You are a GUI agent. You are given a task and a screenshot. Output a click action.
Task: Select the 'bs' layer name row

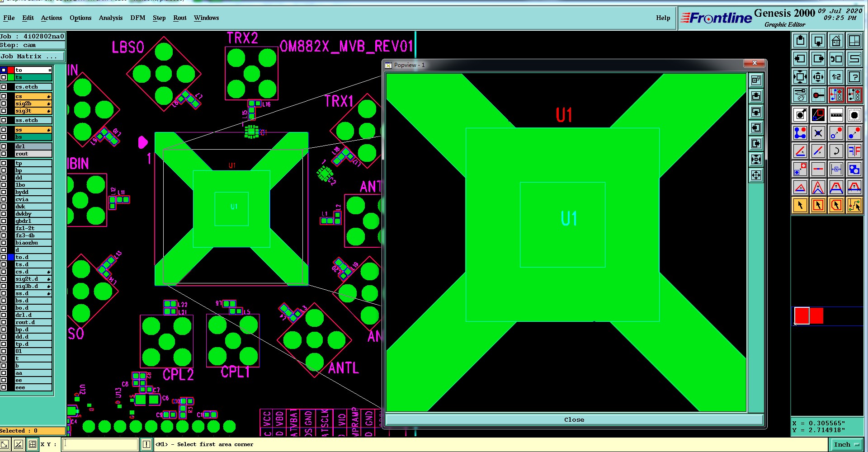pos(33,137)
